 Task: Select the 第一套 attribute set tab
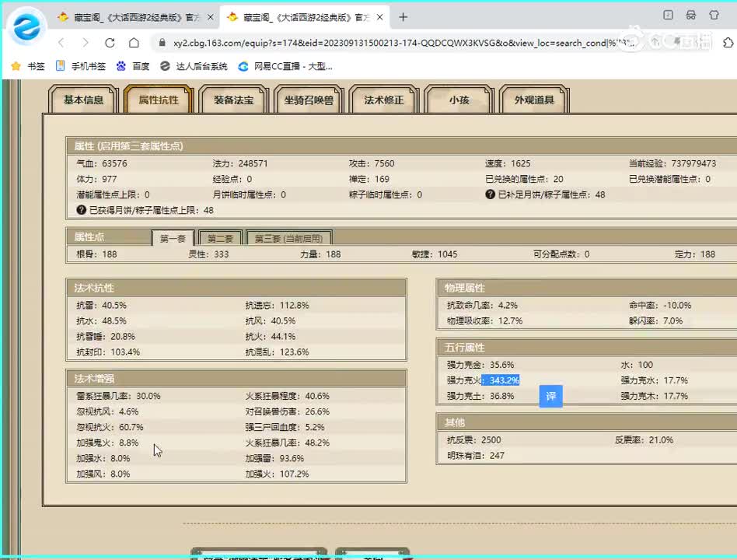(x=173, y=238)
